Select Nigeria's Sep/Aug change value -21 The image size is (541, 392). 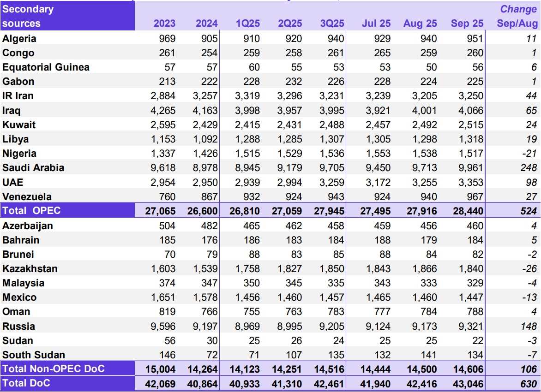pos(529,154)
